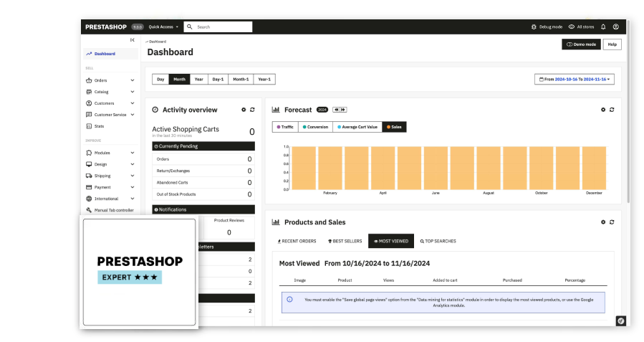Focus the Search input field
Viewport: 644px width, 342px height.
click(218, 27)
